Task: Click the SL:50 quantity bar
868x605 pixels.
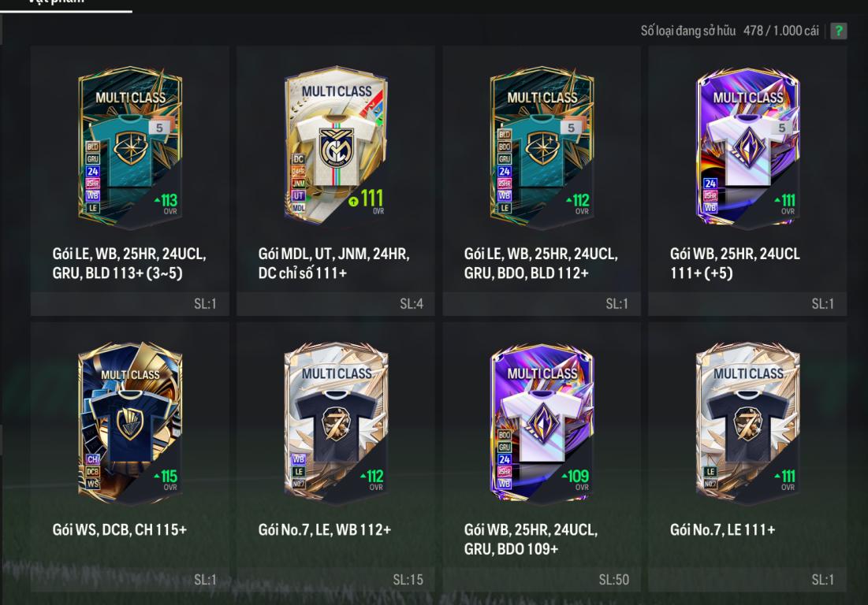Action: [542, 580]
